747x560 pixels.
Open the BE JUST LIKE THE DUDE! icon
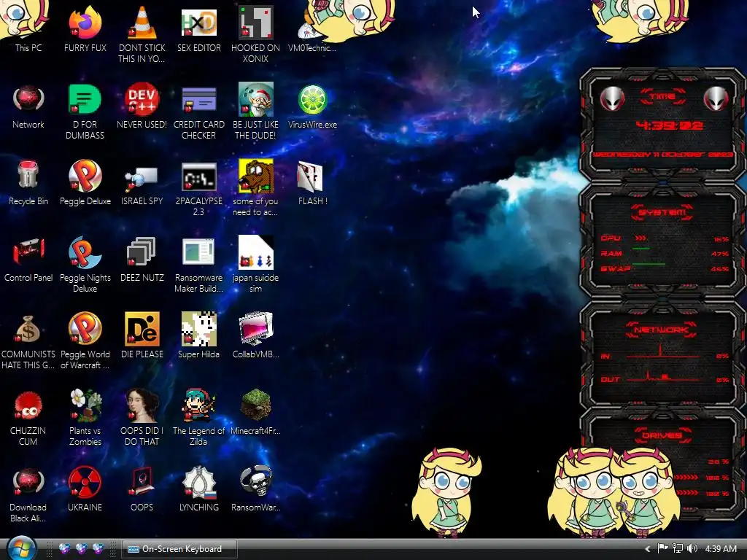point(256,111)
